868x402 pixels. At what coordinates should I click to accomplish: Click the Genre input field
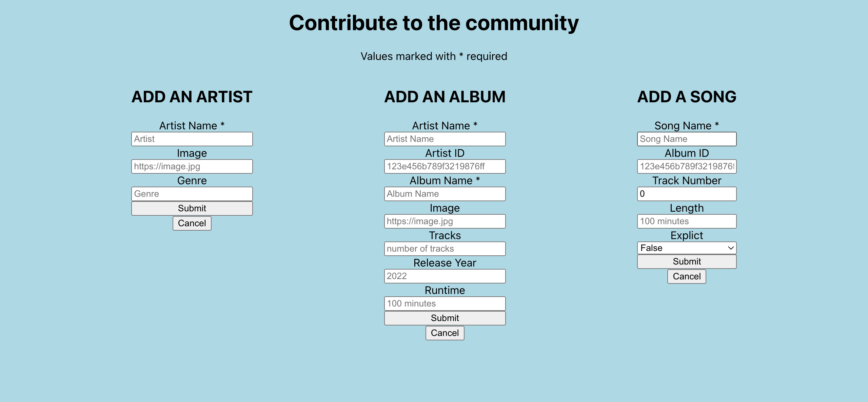click(192, 193)
